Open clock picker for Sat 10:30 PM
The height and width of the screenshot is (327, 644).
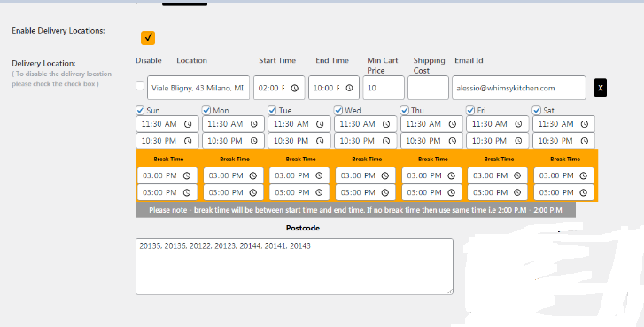tap(585, 141)
